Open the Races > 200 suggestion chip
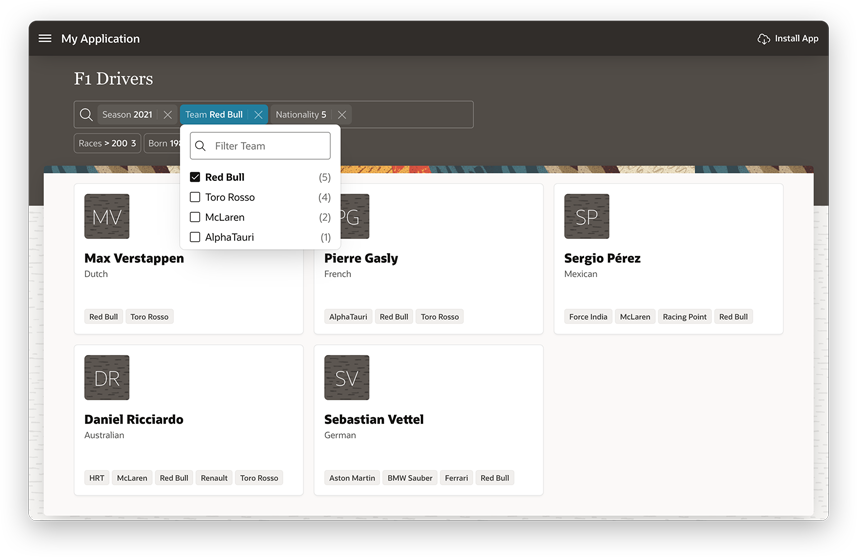 [x=106, y=143]
